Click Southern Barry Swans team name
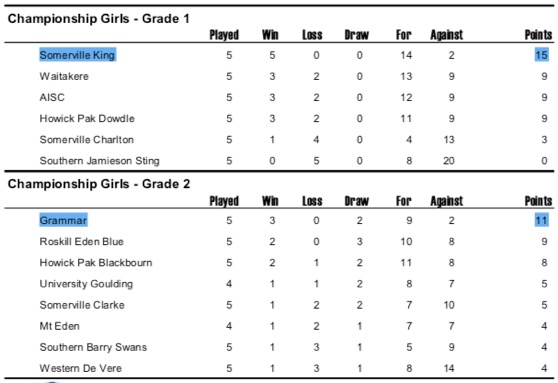Viewport: 558px width, 383px height. coord(93,347)
